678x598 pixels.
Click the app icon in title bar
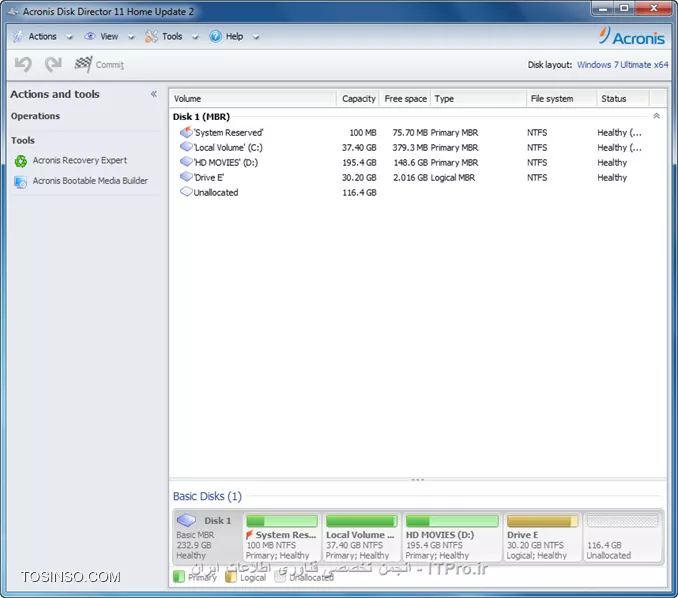(13, 12)
